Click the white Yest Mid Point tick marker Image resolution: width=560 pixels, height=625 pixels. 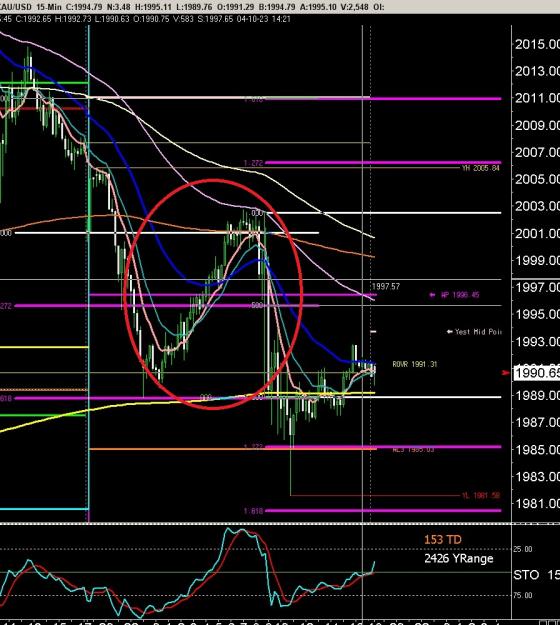(x=373, y=331)
